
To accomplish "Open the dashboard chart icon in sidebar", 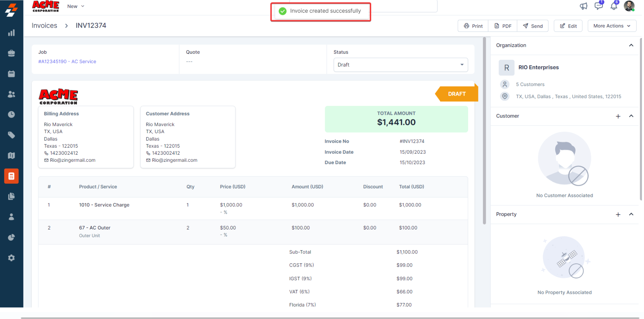I will point(11,33).
